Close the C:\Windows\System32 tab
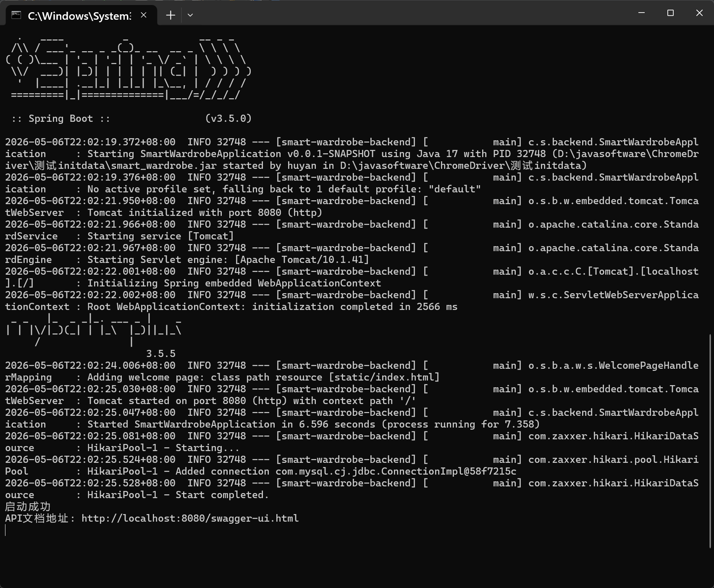The height and width of the screenshot is (588, 714). [144, 15]
